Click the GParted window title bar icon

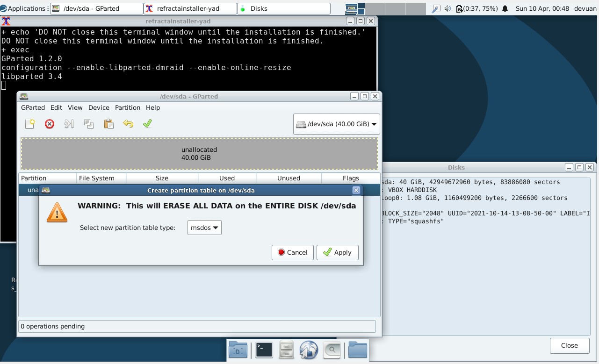coord(24,96)
